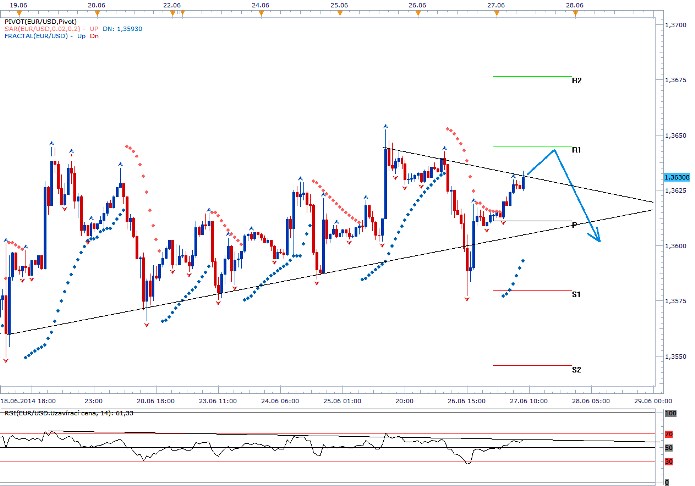Click the blue forecast arrow head
This screenshot has height=486, width=695.
click(x=598, y=237)
